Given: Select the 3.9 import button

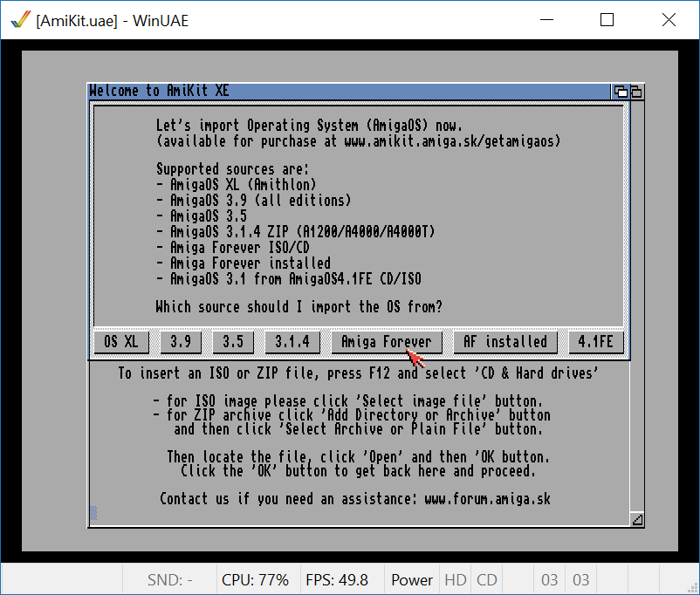Looking at the screenshot, I should pyautogui.click(x=181, y=342).
